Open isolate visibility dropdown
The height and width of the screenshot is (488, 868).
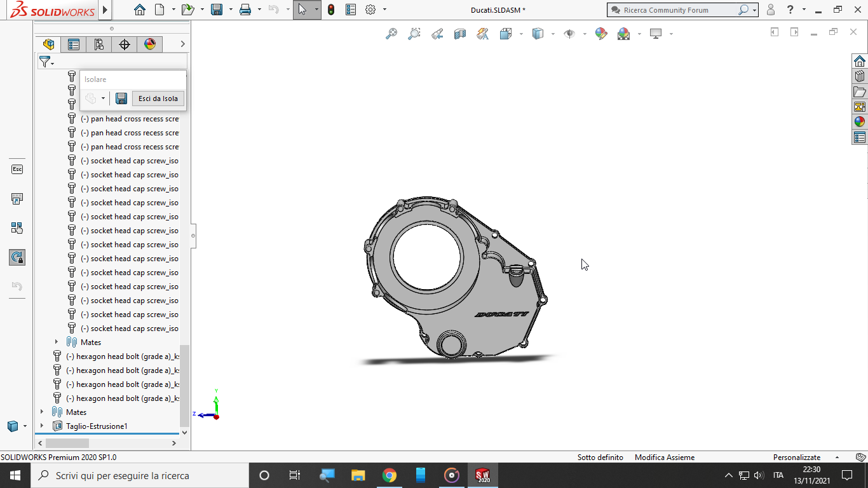pyautogui.click(x=103, y=98)
